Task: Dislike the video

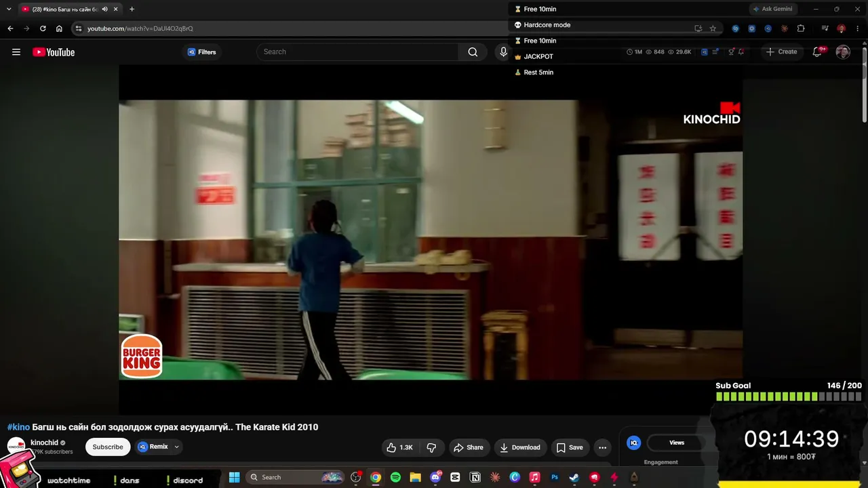Action: [431, 447]
